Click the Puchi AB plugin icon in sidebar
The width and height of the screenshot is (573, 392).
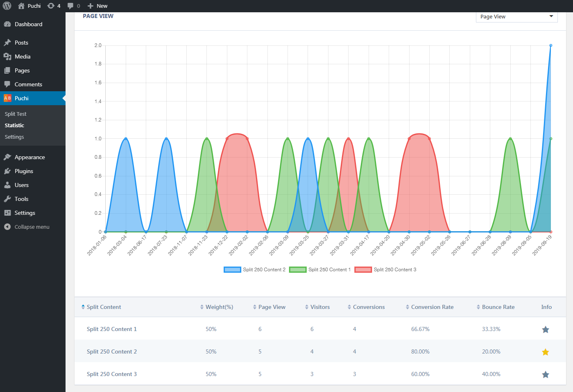pos(7,98)
